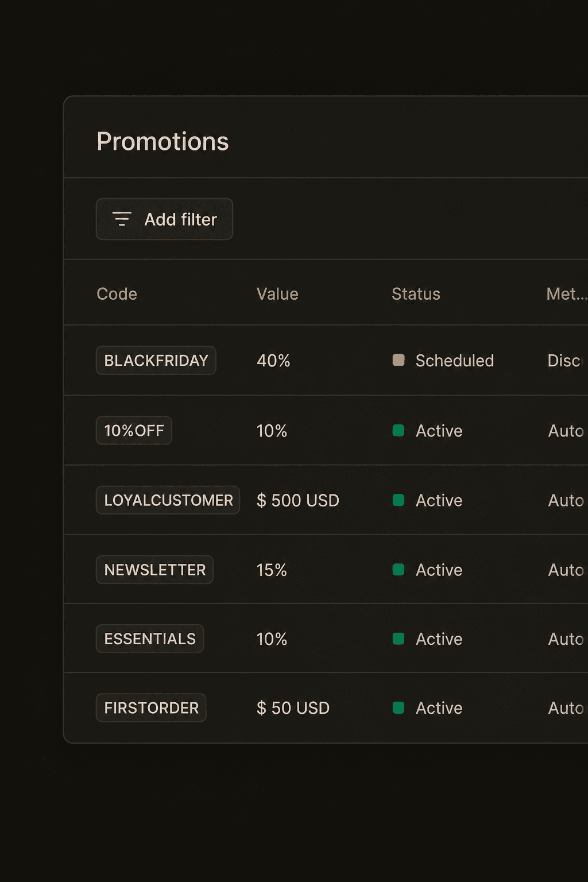Click the 15% value cell

pos(272,570)
